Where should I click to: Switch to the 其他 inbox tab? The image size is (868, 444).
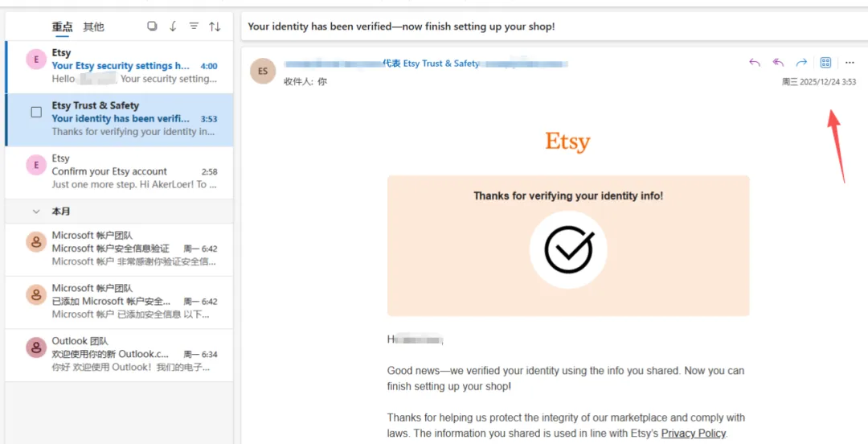tap(93, 27)
